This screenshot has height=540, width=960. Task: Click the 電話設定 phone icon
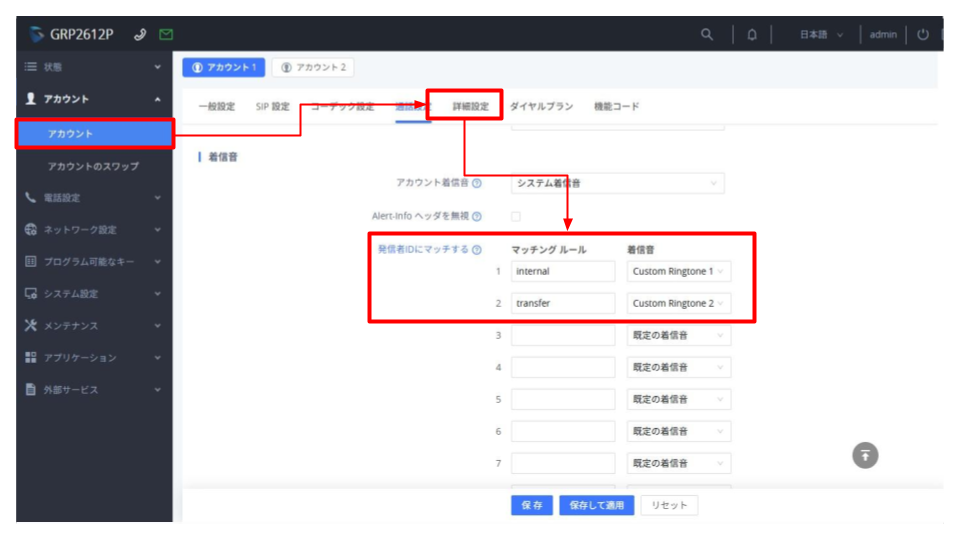[31, 198]
